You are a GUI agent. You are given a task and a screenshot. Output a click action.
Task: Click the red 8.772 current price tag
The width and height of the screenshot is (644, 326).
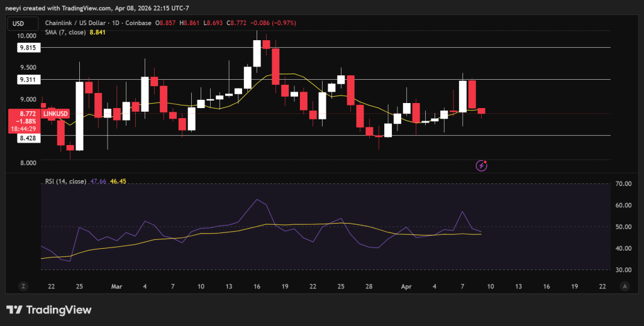[23, 113]
